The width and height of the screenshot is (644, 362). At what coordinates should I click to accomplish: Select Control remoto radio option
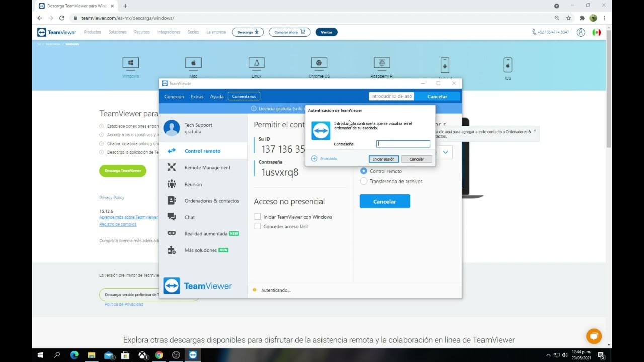tap(364, 171)
